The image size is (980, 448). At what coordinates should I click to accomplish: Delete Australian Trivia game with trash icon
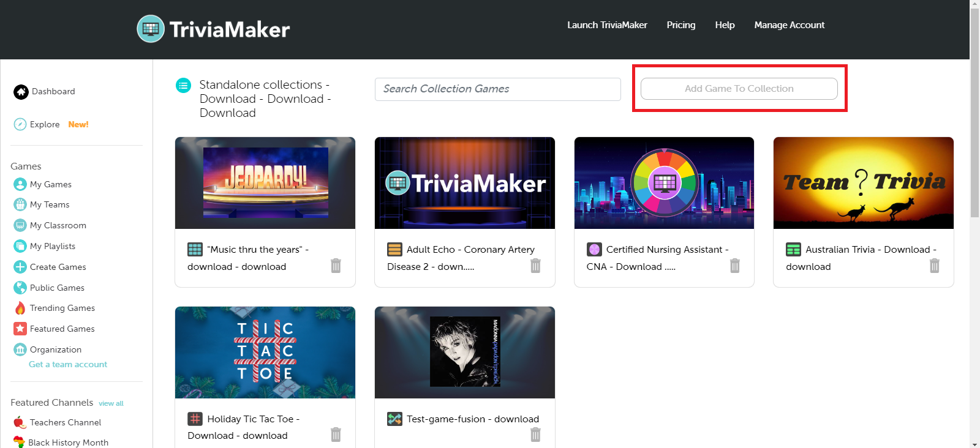click(x=934, y=266)
